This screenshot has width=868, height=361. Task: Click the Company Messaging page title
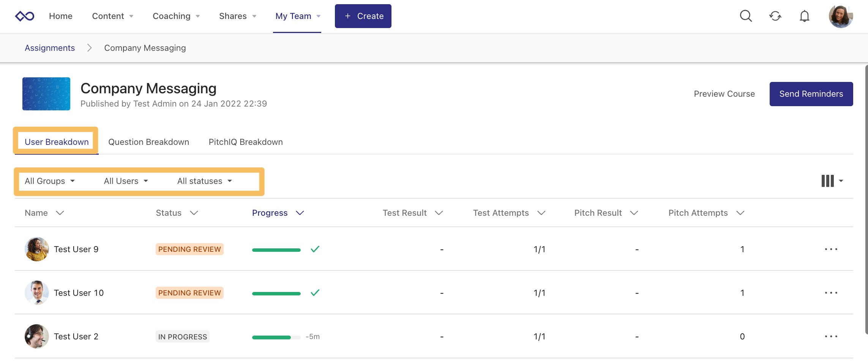point(148,88)
